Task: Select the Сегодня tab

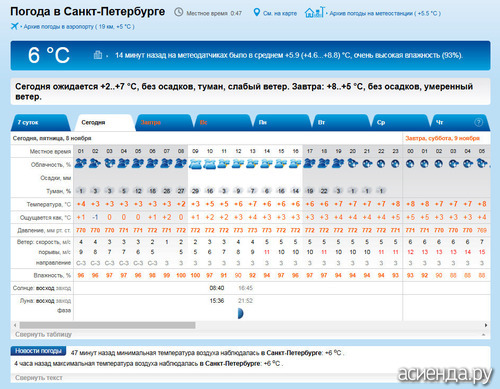Action: pyautogui.click(x=104, y=122)
